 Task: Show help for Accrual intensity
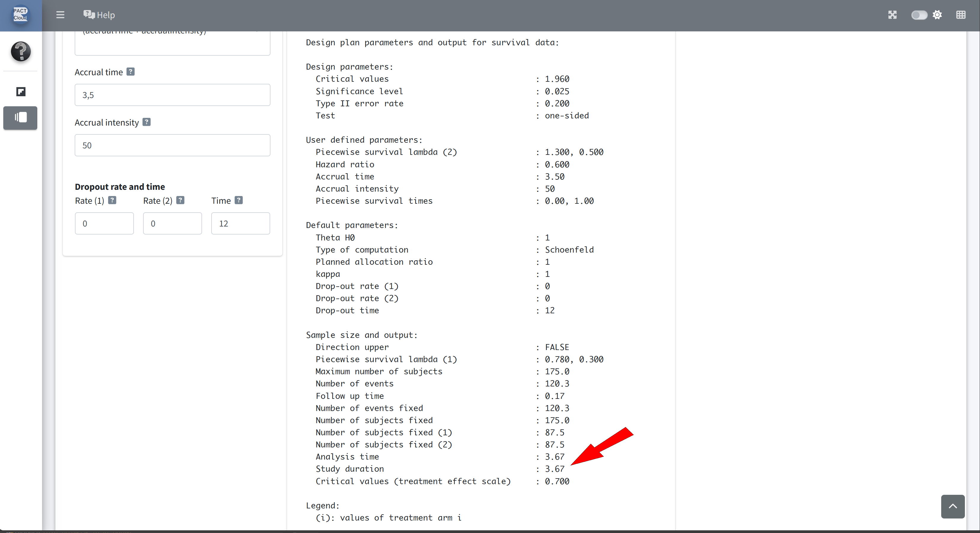[x=146, y=122]
